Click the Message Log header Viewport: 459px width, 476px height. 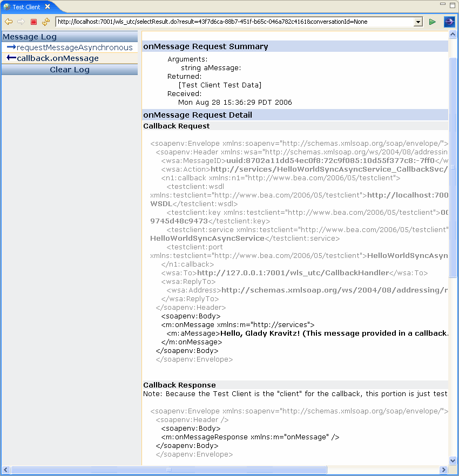70,37
